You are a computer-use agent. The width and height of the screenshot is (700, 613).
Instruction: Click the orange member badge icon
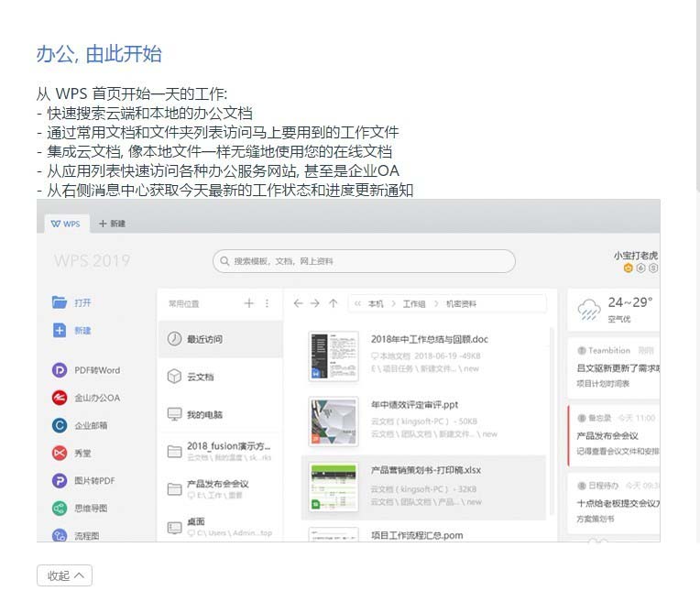pos(629,268)
